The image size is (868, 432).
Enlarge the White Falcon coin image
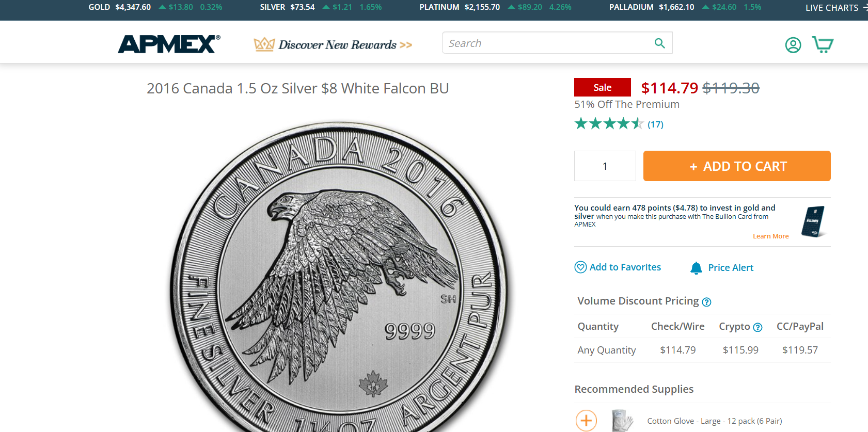point(339,277)
